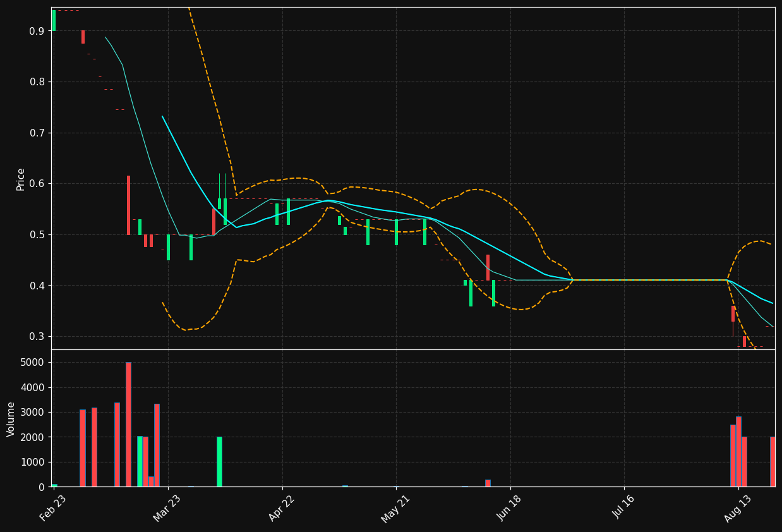Click the 0.6 price tick label
Viewport: 782px width, 532px height.
pos(37,184)
